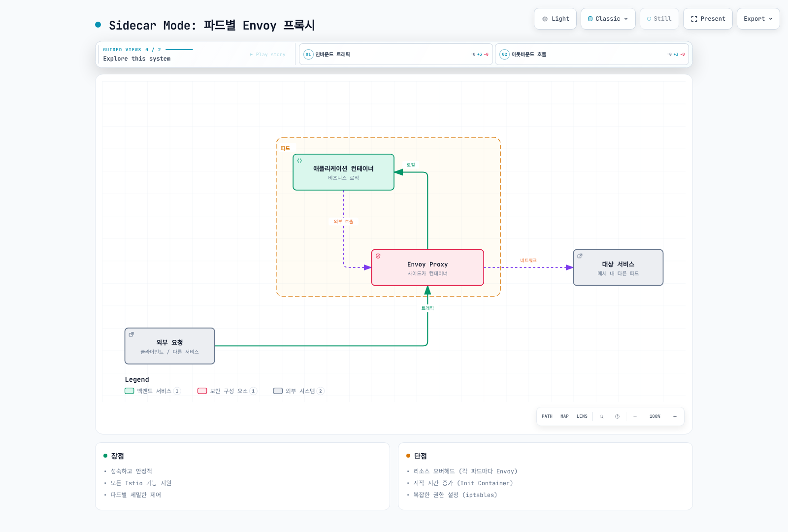Select the Envoy Proxy node
This screenshot has height=532, width=788.
pyautogui.click(x=427, y=267)
